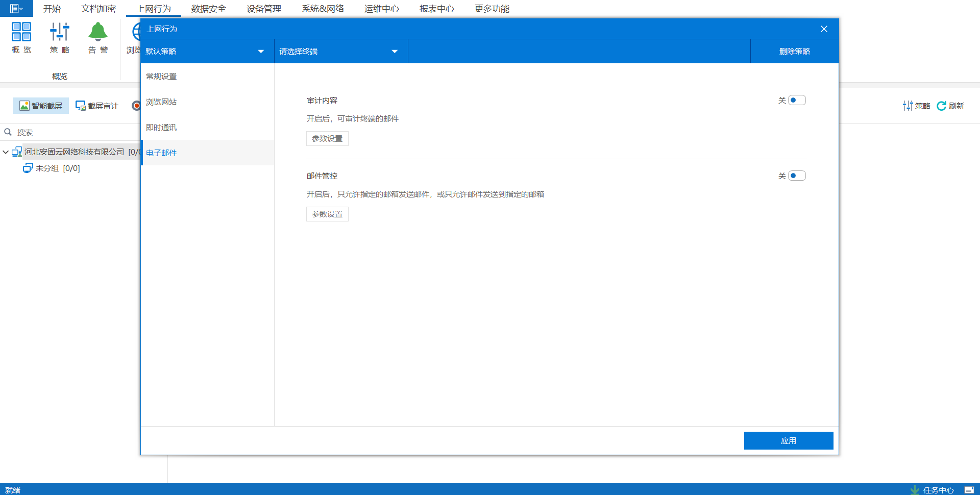Click the 应用 apply button
This screenshot has height=495, width=980.
coord(788,441)
